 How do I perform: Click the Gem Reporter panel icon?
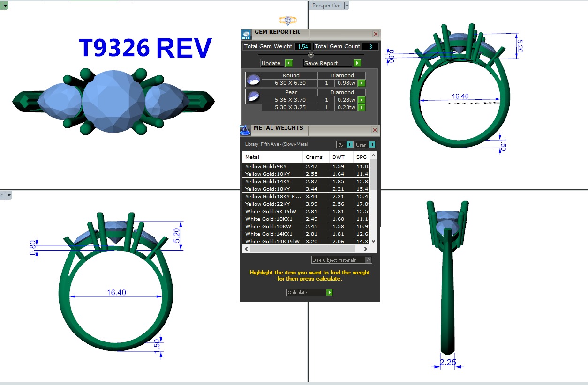point(246,34)
